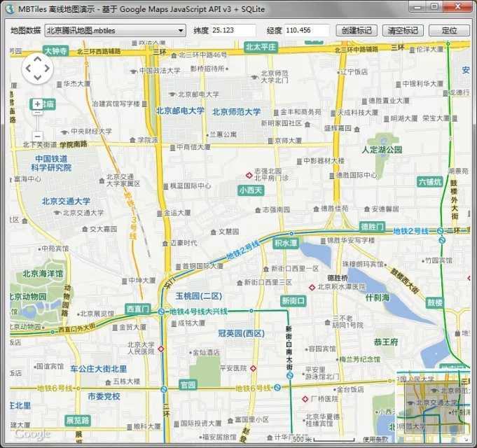Viewport: 477px width, 448px height.
Task: Click the overview minimap thumbnail
Action: [x=434, y=407]
